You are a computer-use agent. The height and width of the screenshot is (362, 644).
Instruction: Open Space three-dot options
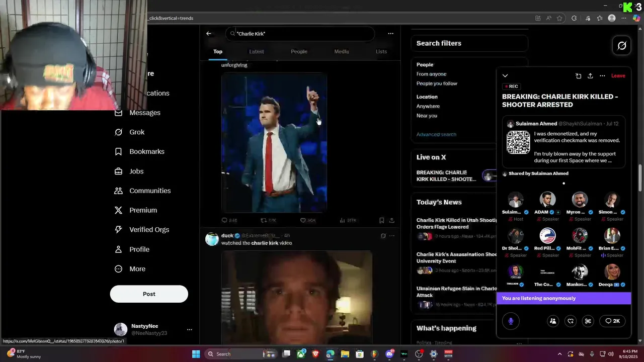pyautogui.click(x=602, y=76)
